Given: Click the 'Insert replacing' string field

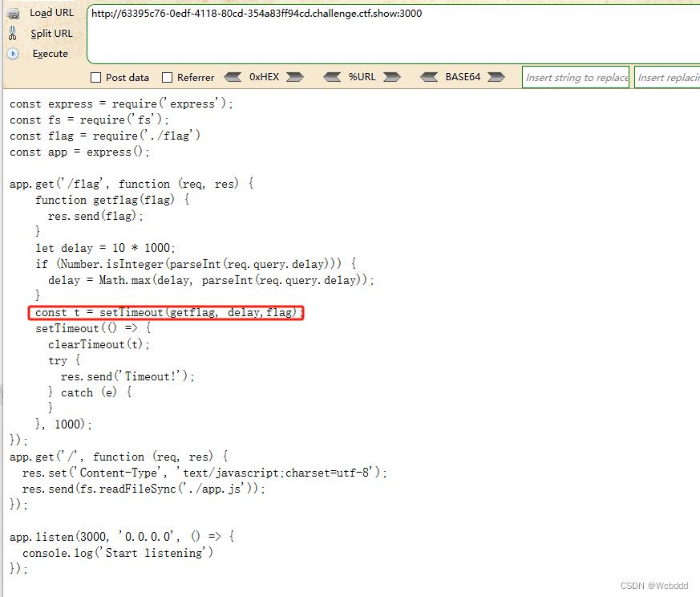Looking at the screenshot, I should (667, 77).
